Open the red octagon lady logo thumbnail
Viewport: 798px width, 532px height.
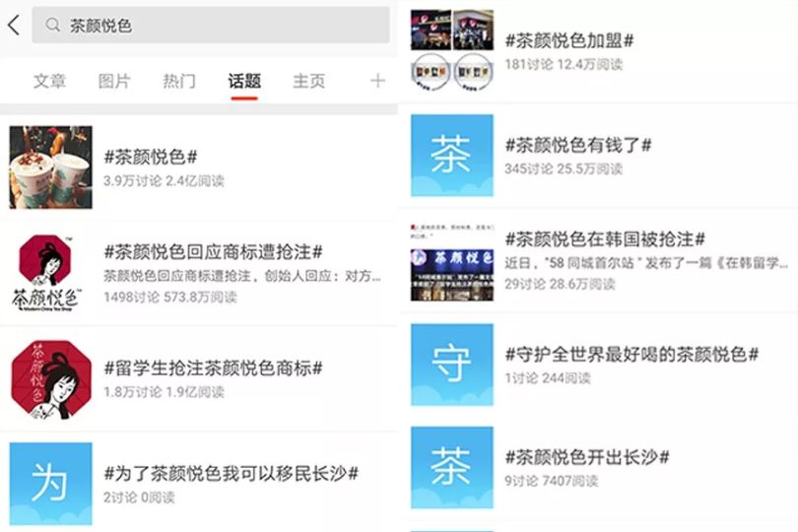[x=51, y=379]
